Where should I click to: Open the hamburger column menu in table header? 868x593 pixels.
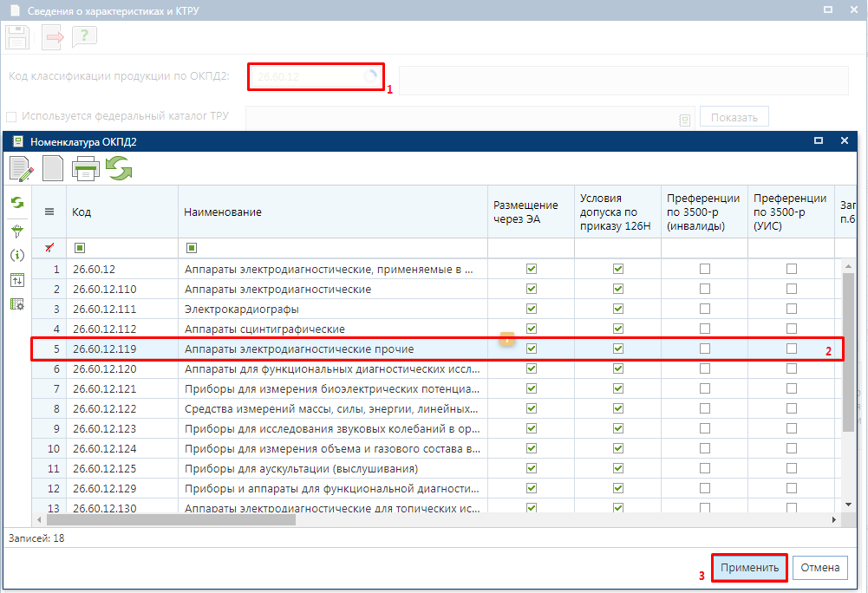49,212
